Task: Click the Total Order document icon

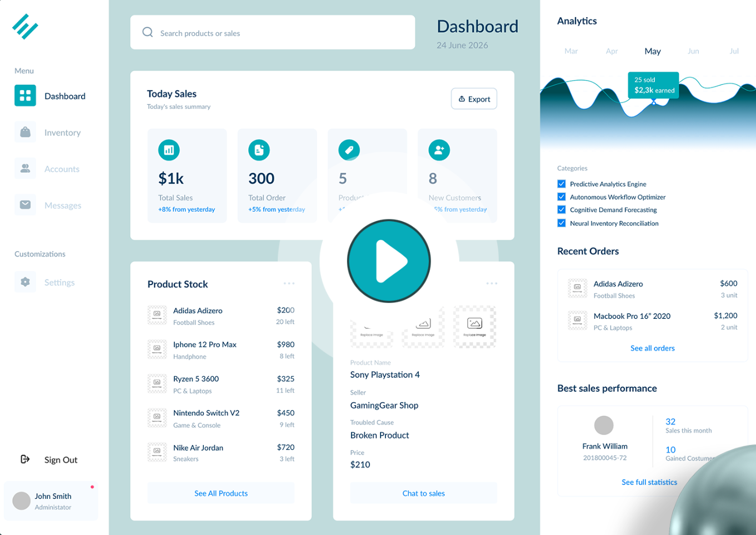Action: [x=259, y=149]
